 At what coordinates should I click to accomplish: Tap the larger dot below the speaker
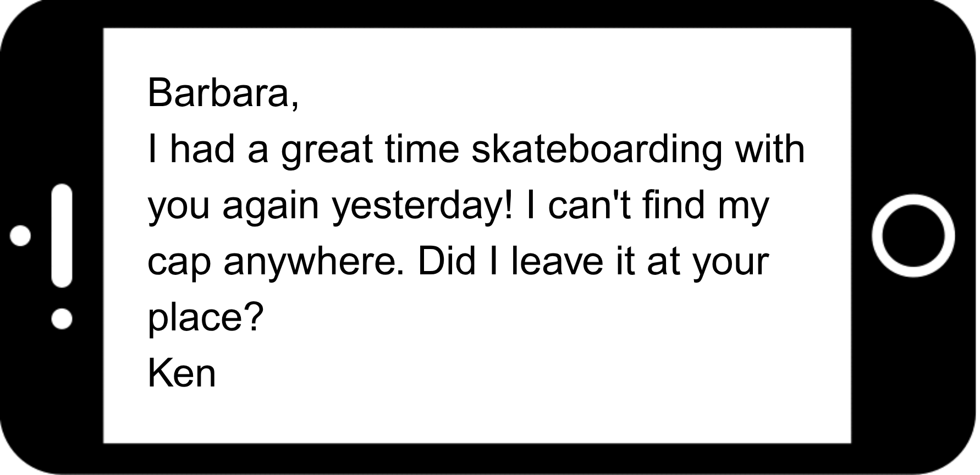pyautogui.click(x=62, y=319)
